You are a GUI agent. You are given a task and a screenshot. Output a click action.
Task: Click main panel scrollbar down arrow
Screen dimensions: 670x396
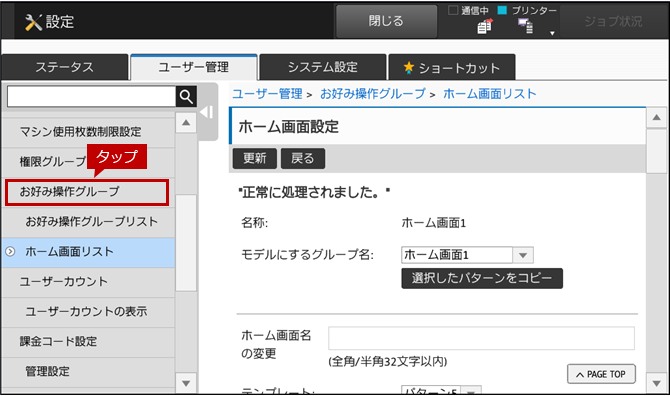(x=656, y=383)
